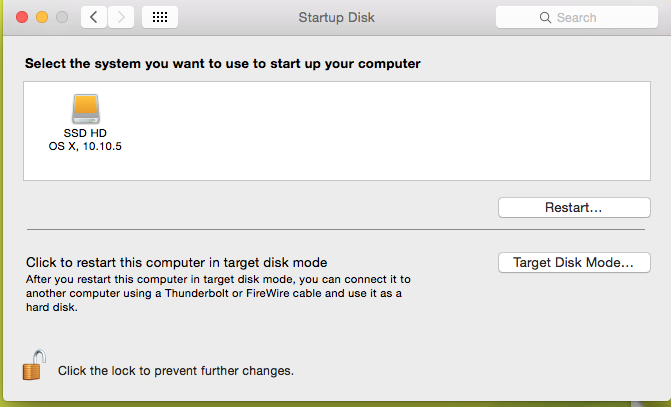Minimize window with the yellow button
The image size is (671, 407).
pyautogui.click(x=42, y=17)
